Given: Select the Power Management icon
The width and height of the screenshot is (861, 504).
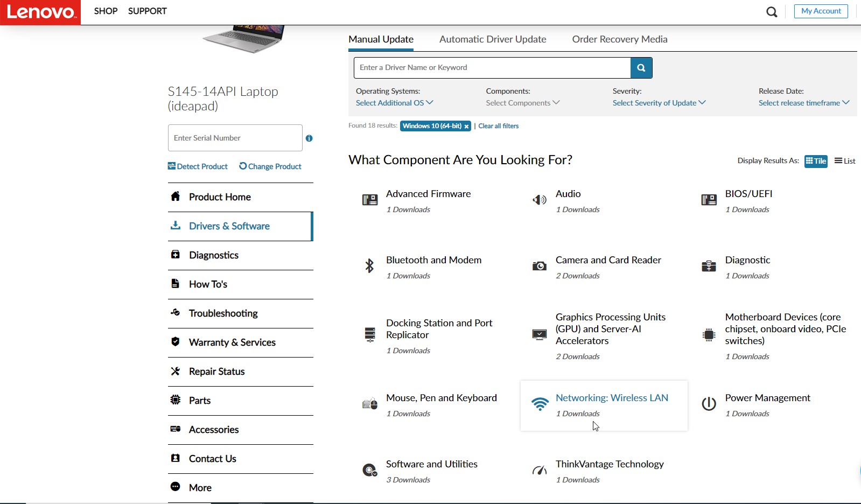Looking at the screenshot, I should (x=709, y=403).
